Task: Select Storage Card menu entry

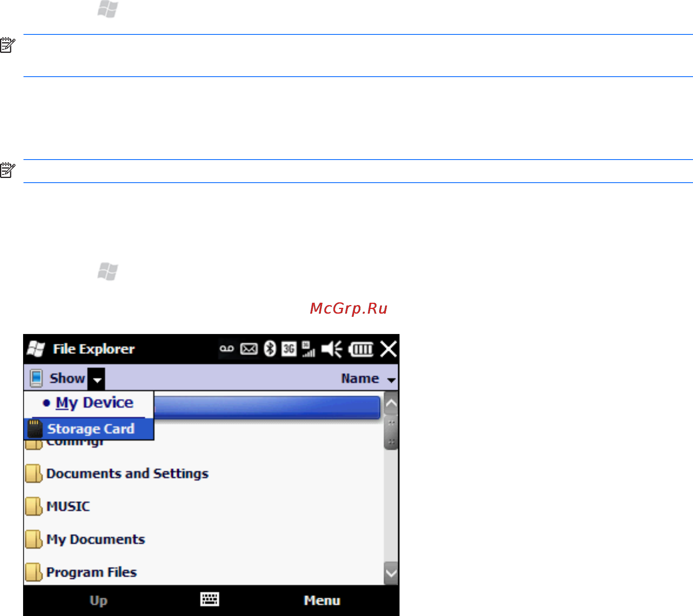Action: point(89,429)
